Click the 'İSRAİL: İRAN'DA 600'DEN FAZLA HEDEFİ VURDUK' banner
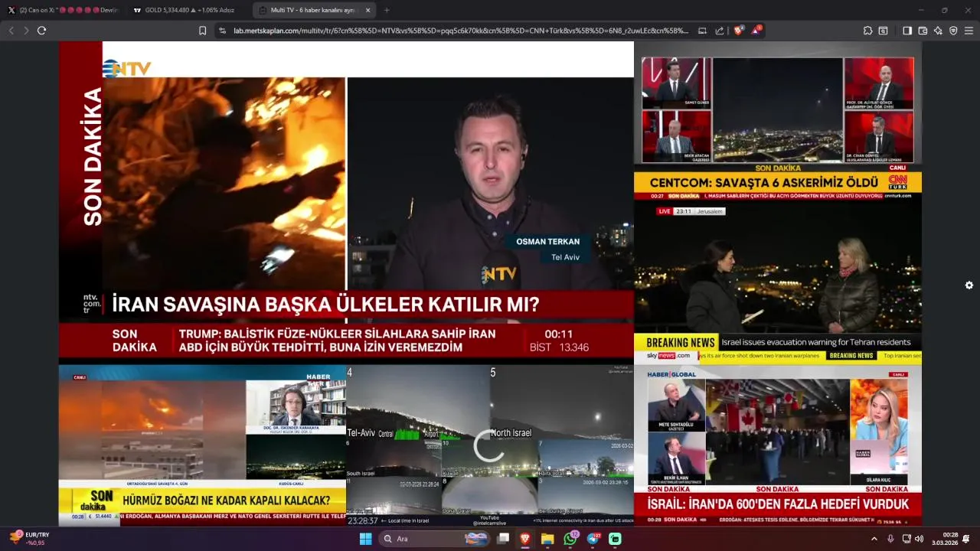Image resolution: width=980 pixels, height=551 pixels. pyautogui.click(x=778, y=504)
